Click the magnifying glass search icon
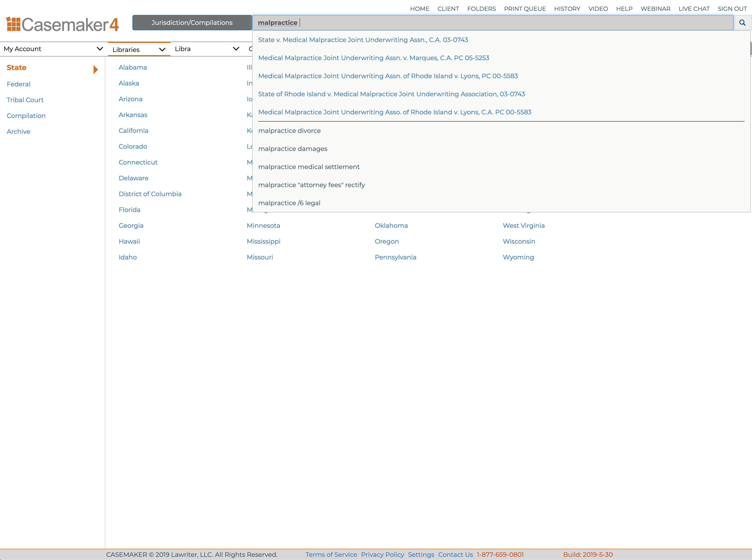752x560 pixels. tap(742, 23)
